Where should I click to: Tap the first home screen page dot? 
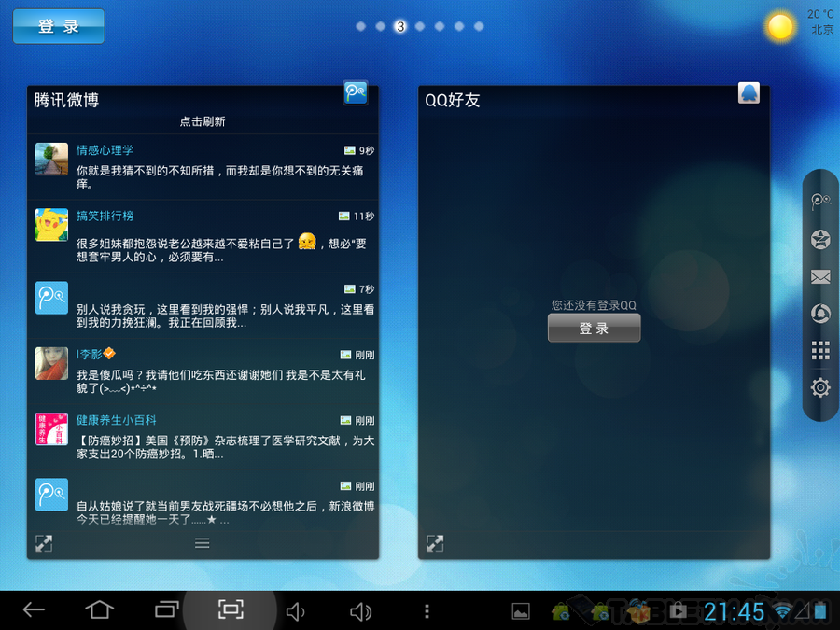[x=361, y=26]
